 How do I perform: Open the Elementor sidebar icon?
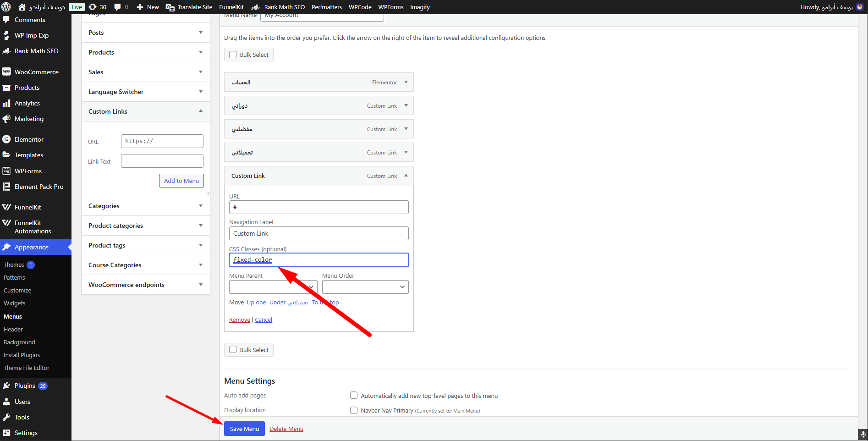click(6, 139)
